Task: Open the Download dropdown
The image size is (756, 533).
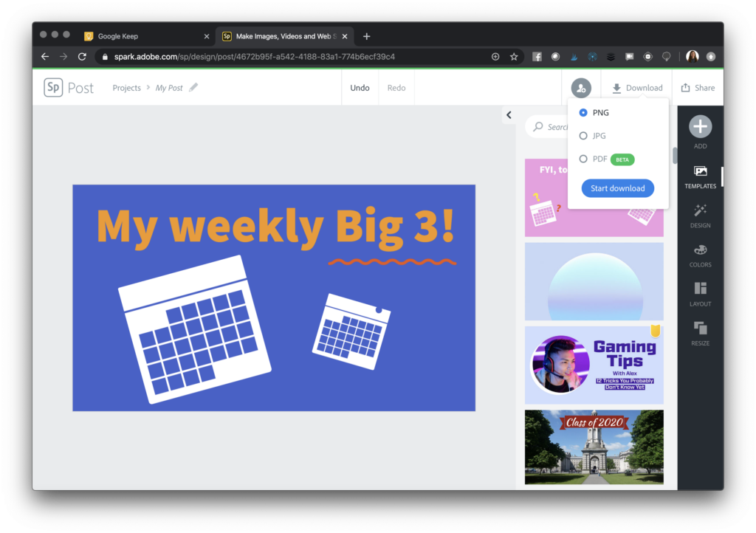Action: pos(636,87)
